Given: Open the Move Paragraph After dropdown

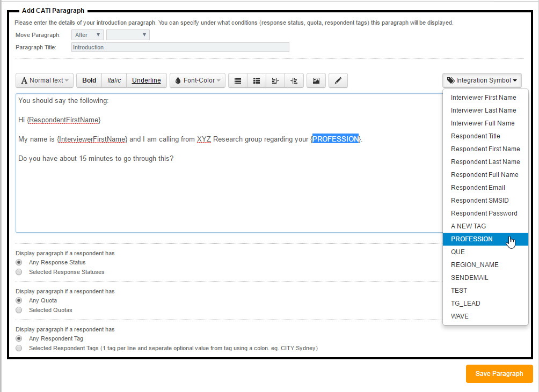Looking at the screenshot, I should click(x=88, y=35).
